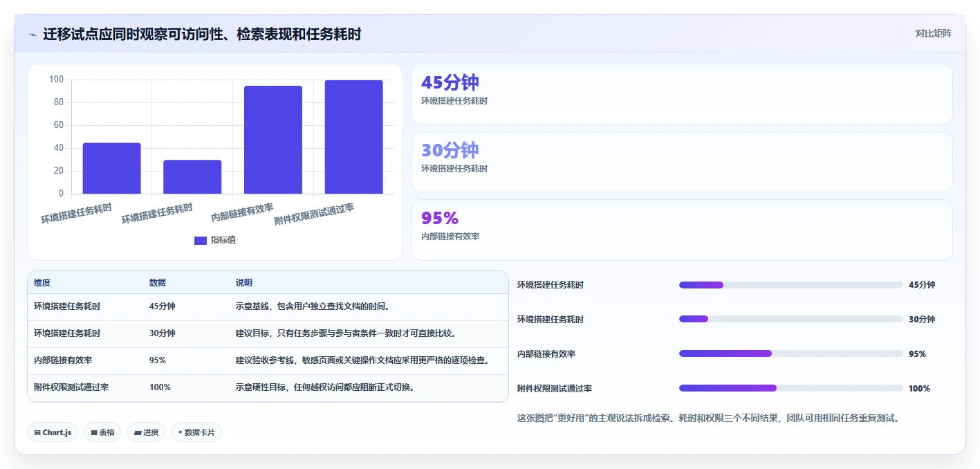Click the page title 迁移试点应同时观察
Viewport: 980px width, 469px height.
pos(202,34)
